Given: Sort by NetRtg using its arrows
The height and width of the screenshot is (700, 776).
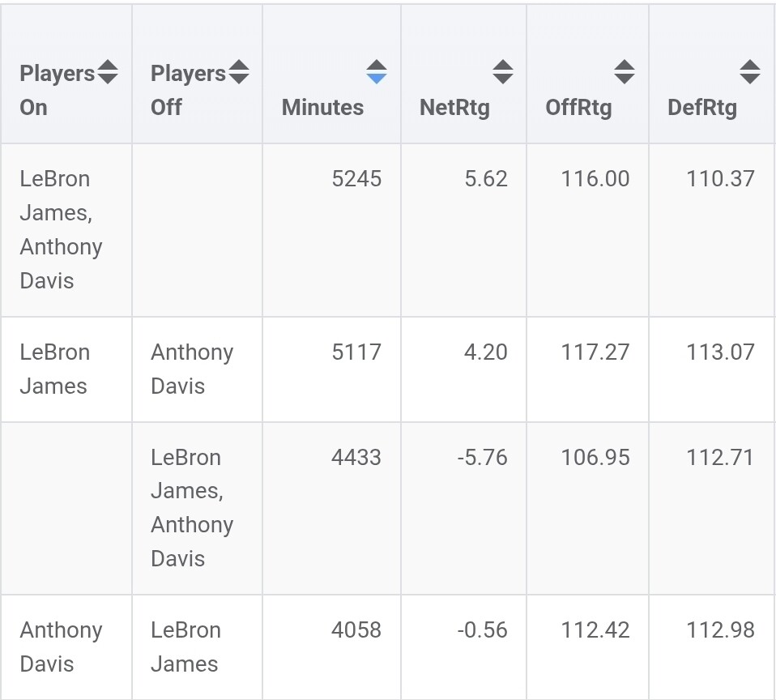Looking at the screenshot, I should point(502,72).
